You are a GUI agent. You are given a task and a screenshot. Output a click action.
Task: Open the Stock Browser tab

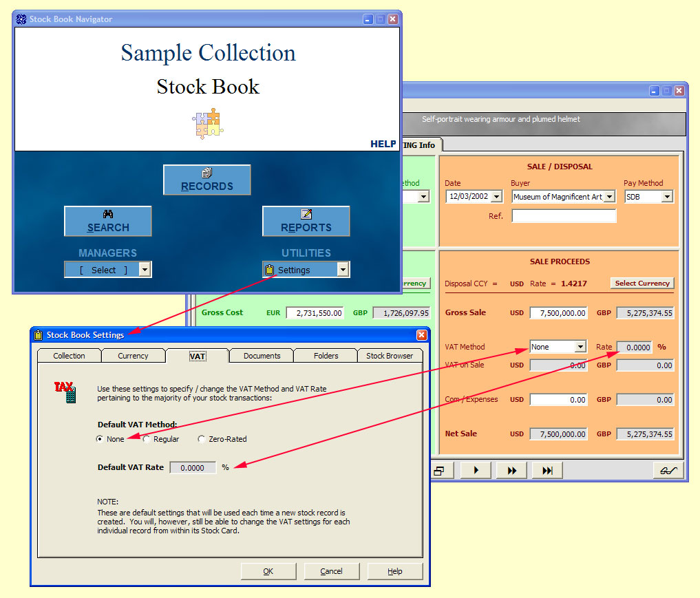pyautogui.click(x=389, y=356)
